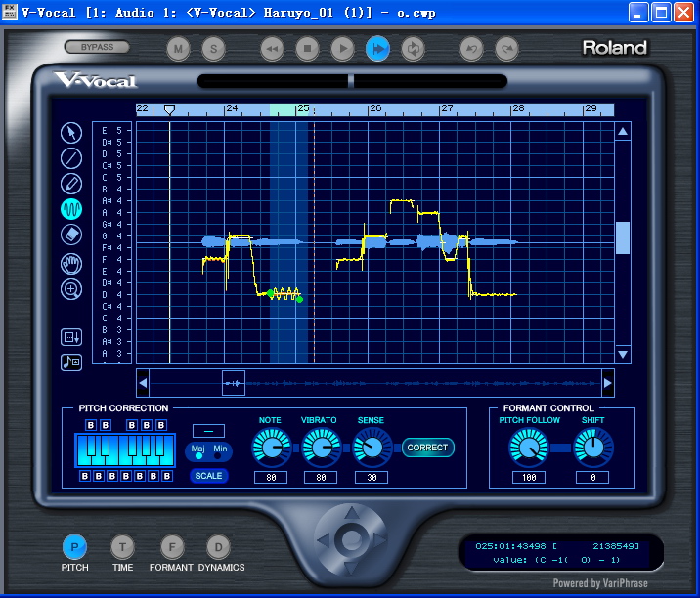Toggle bypass B for the G# key
This screenshot has width=700, height=598.
point(147,425)
